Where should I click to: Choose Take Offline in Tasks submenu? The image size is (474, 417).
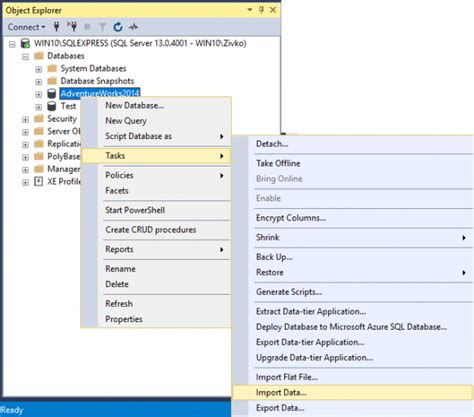point(353,163)
